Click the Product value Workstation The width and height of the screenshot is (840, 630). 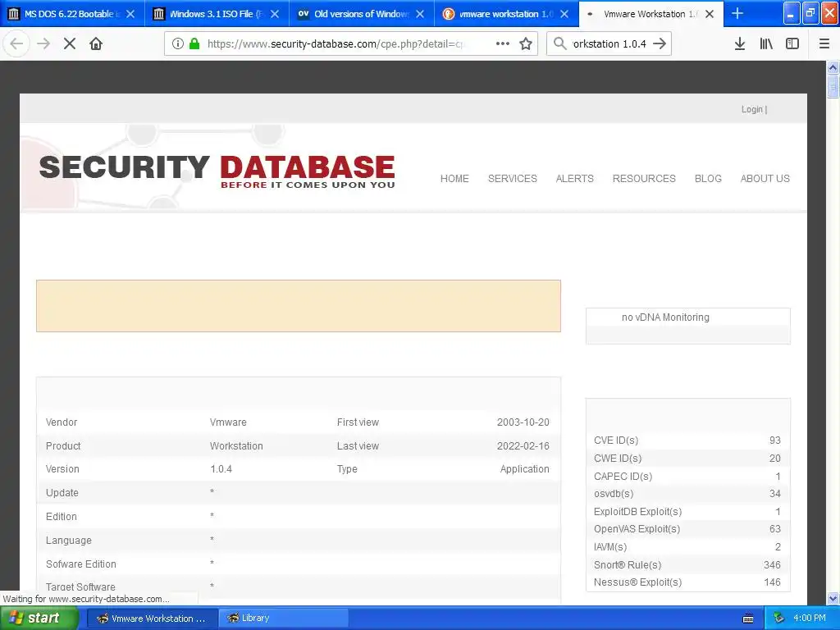coord(236,445)
